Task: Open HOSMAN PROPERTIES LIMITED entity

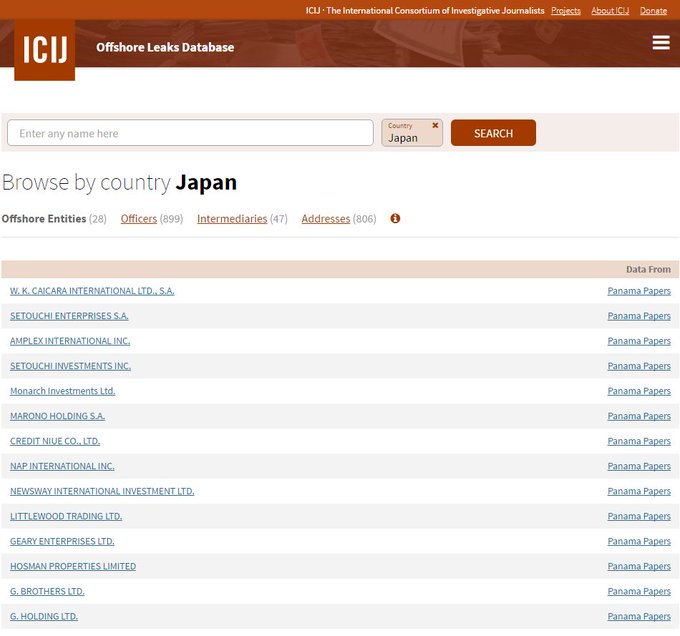Action: 73,566
